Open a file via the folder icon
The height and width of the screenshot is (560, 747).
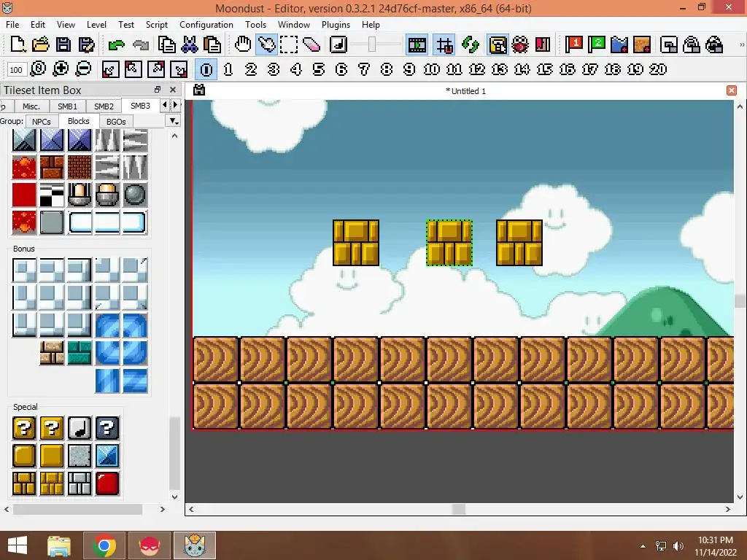point(41,44)
